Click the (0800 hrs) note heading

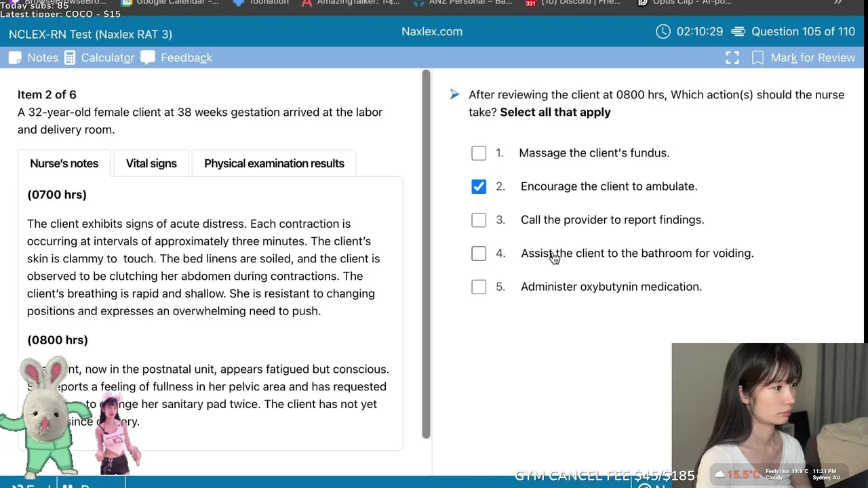(58, 340)
